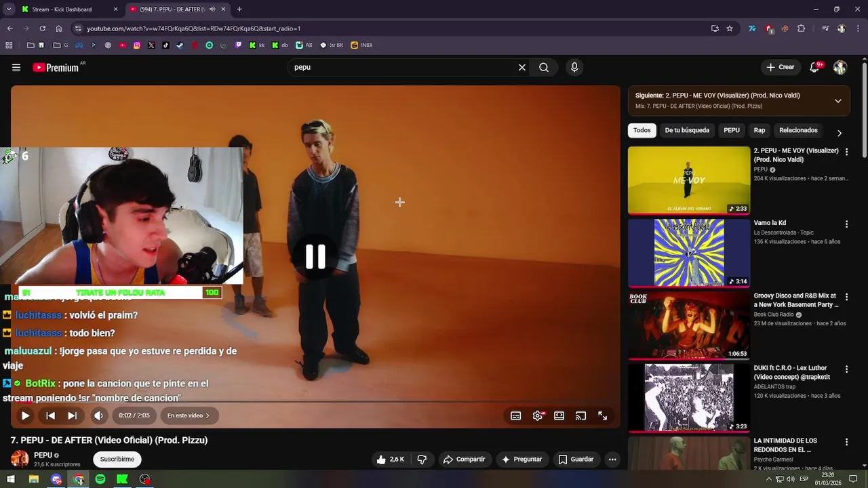Save the video with Guardar button
The height and width of the screenshot is (488, 868).
(576, 459)
